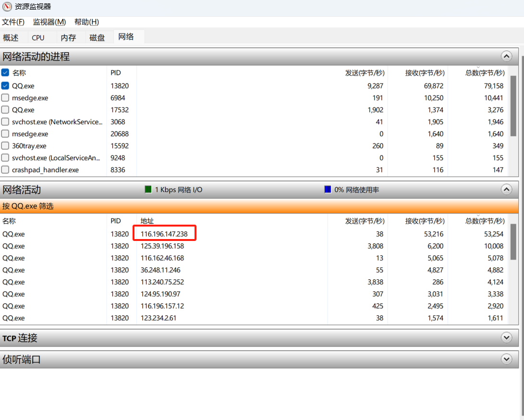Open the 监视器(M) menu

49,22
